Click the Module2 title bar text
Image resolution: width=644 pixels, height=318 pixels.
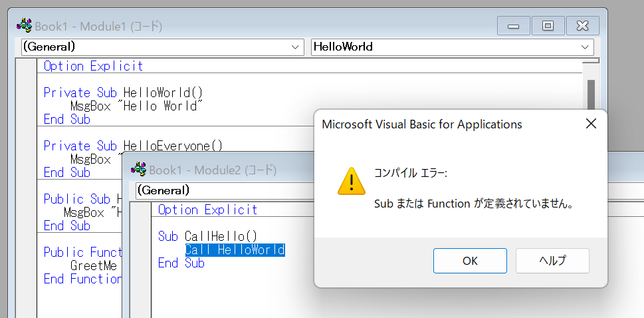[213, 170]
